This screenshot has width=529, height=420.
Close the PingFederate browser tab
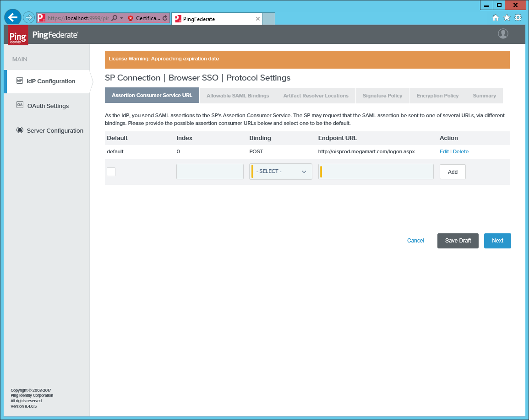pyautogui.click(x=258, y=19)
